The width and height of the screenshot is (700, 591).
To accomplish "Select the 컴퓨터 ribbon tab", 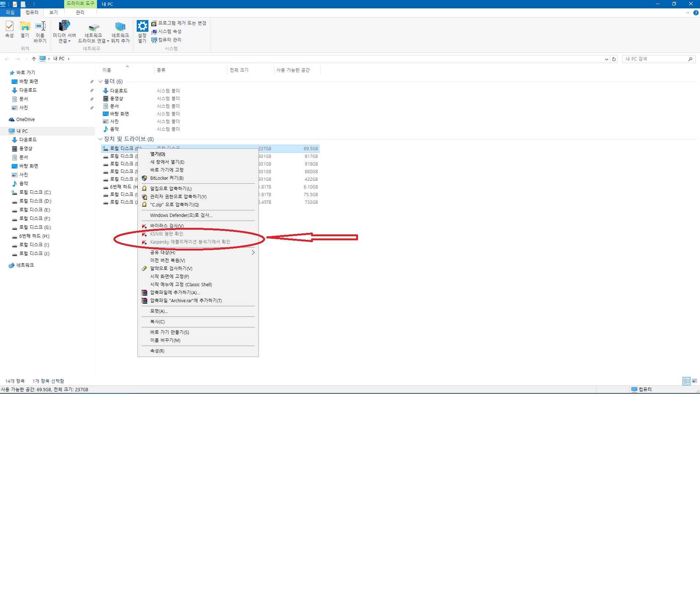I will click(x=32, y=12).
